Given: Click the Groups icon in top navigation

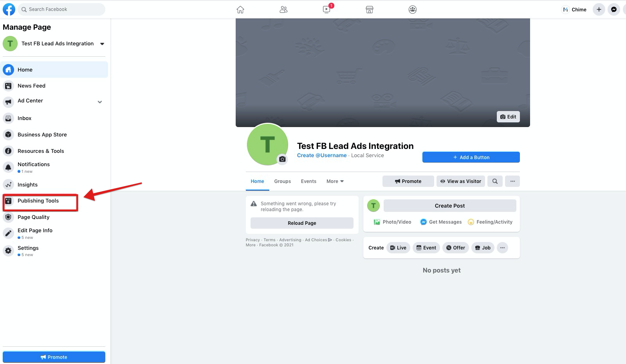Looking at the screenshot, I should coord(412,9).
